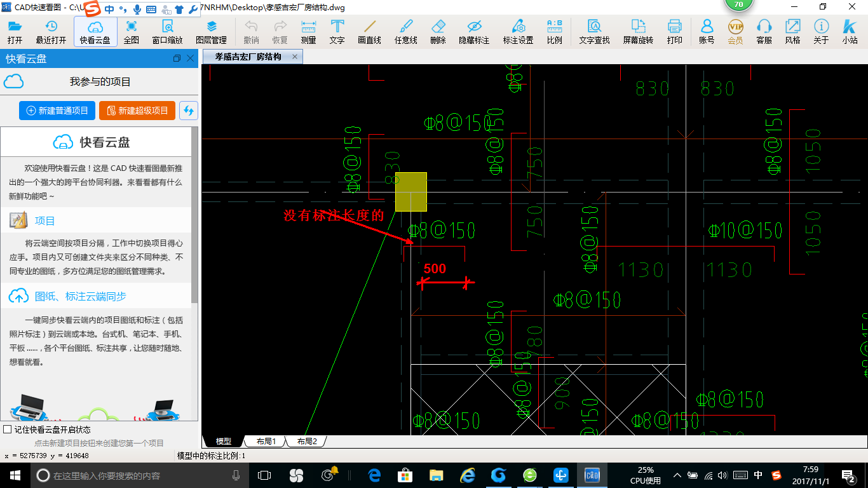Select the 文字 text annotation tool
The width and height of the screenshot is (868, 488).
pos(337,32)
